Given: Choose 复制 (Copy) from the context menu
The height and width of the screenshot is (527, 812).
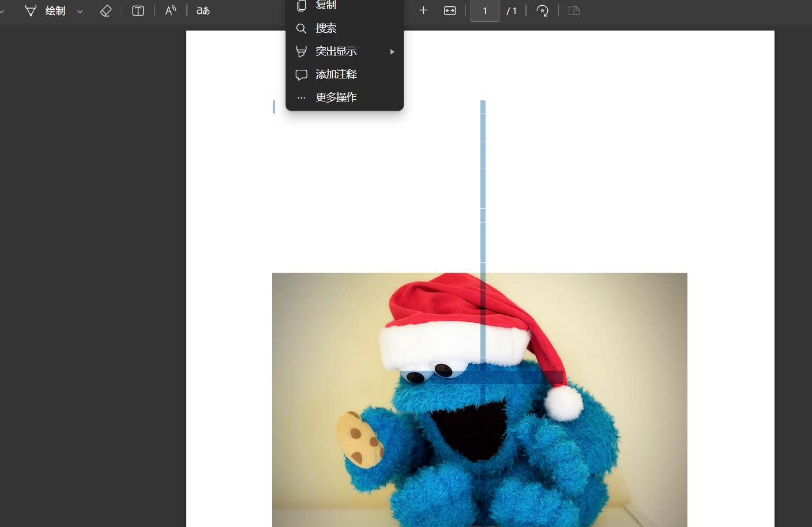Looking at the screenshot, I should pyautogui.click(x=345, y=6).
